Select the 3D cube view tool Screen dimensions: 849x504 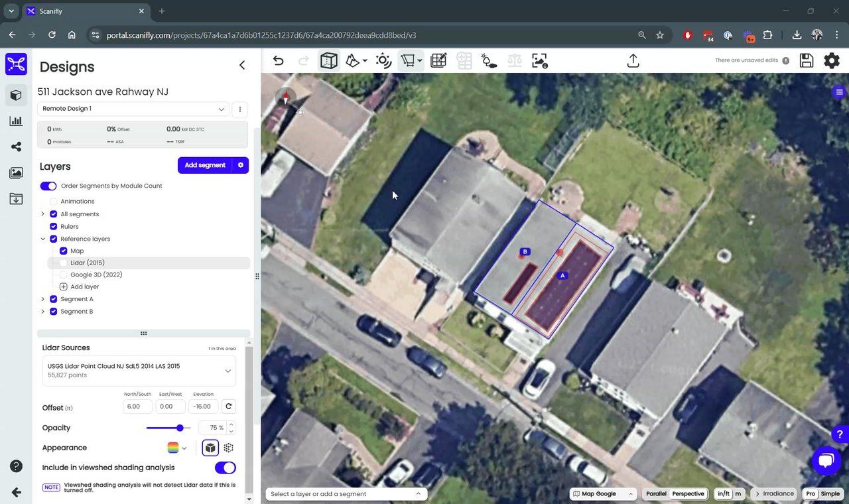[x=328, y=61]
